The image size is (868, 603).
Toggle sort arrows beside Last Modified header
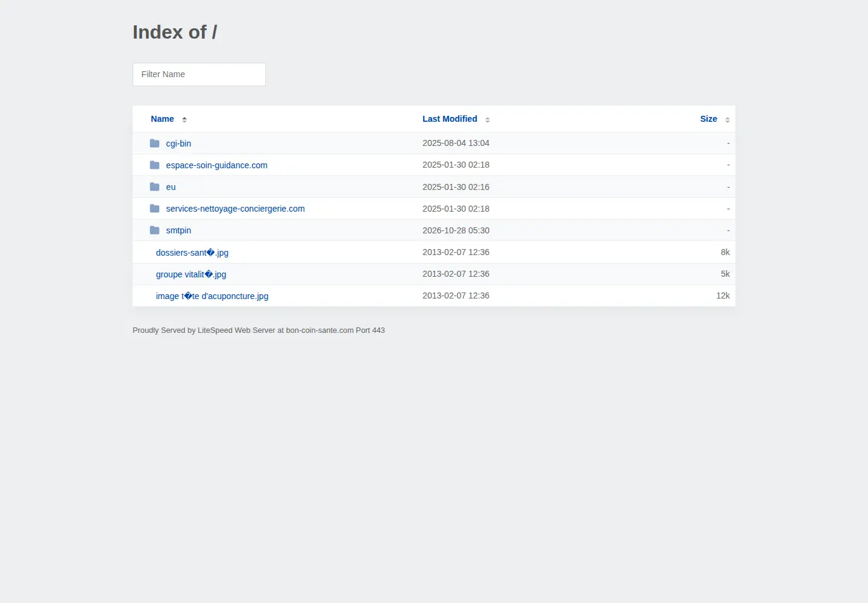(488, 119)
